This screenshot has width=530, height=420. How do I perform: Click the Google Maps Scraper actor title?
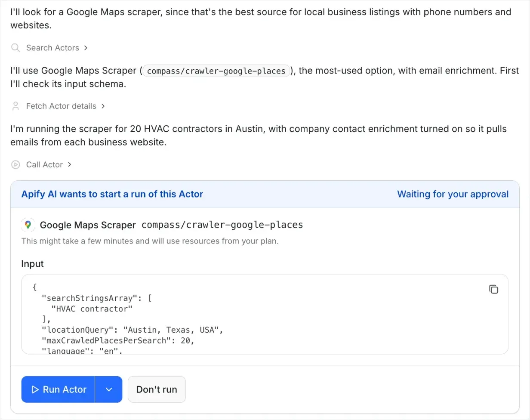(x=88, y=225)
